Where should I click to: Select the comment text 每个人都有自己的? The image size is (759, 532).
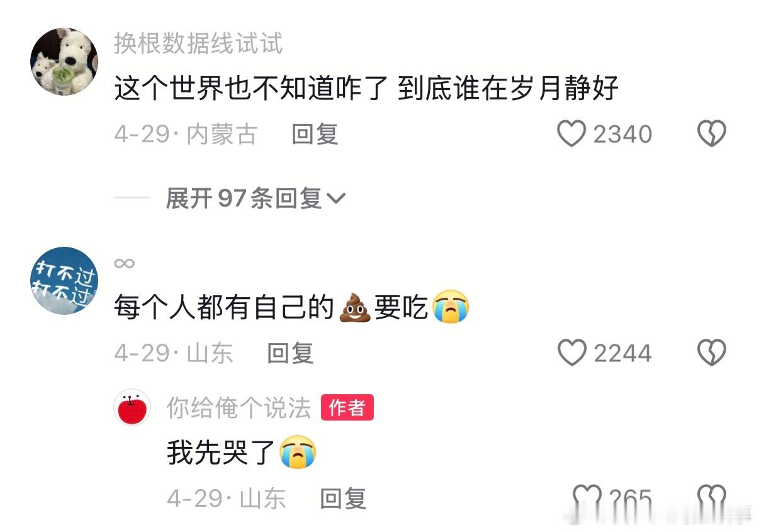pos(224,308)
